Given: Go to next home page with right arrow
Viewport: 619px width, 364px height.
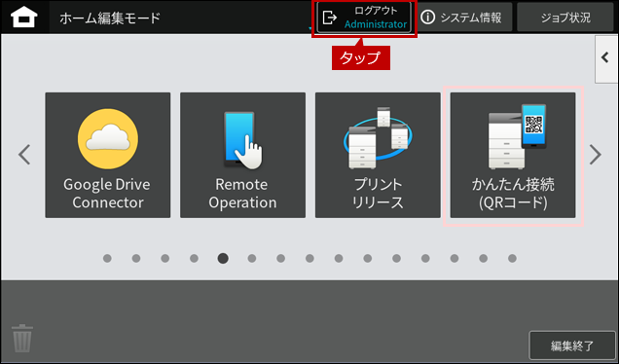Looking at the screenshot, I should click(596, 155).
